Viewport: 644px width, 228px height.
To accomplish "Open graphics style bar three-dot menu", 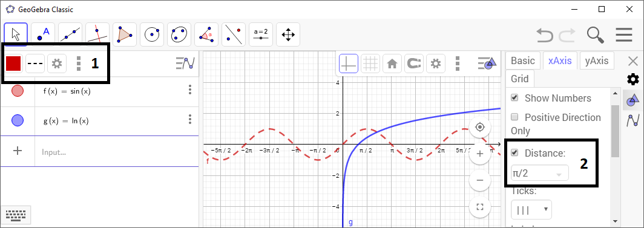I will [457, 64].
